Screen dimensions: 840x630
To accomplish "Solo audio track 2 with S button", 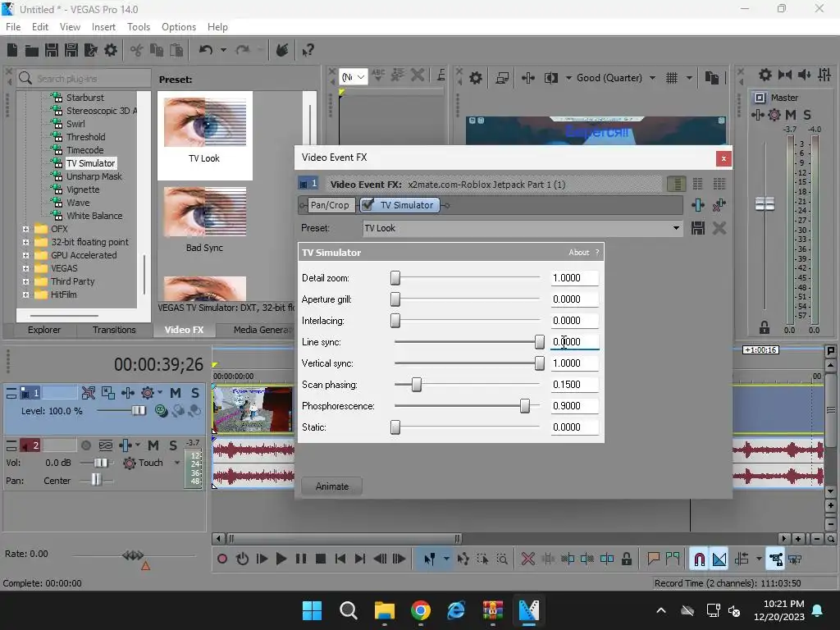I will 173,445.
